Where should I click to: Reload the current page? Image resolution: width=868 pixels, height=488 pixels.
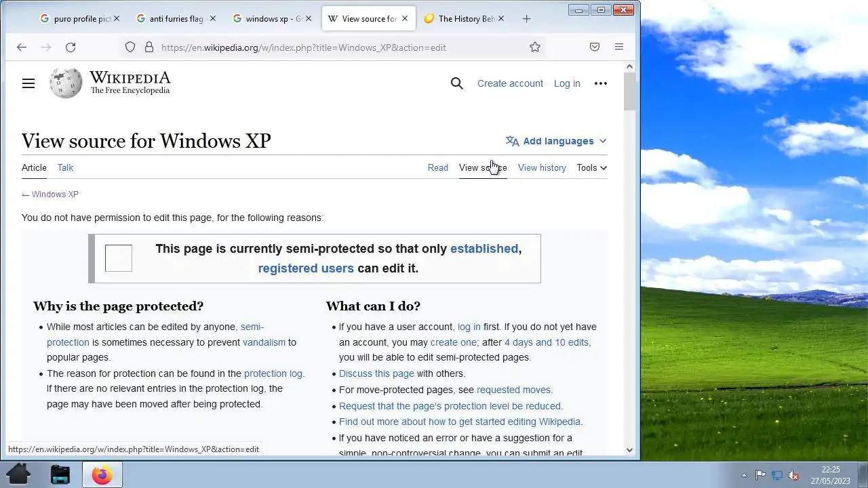[71, 47]
